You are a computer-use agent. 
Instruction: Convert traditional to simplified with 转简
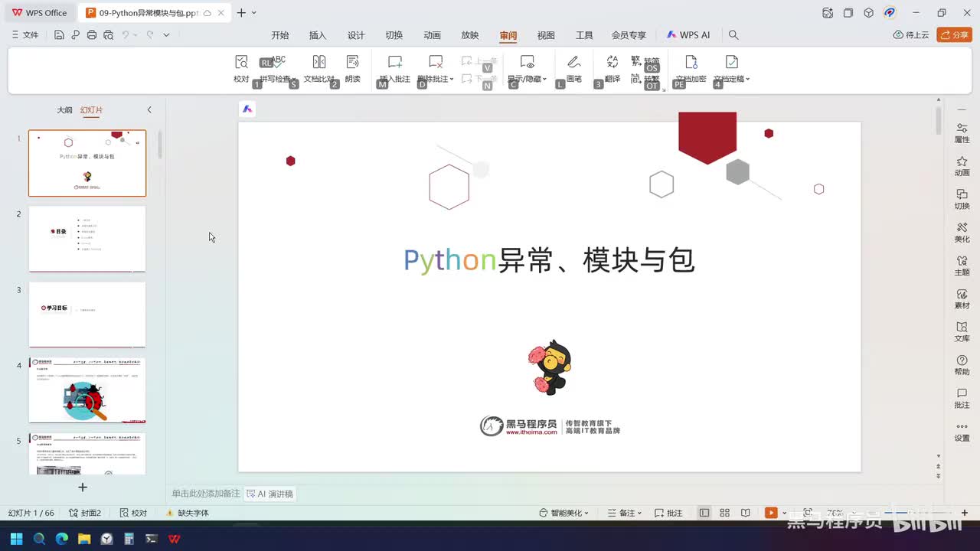click(x=645, y=61)
